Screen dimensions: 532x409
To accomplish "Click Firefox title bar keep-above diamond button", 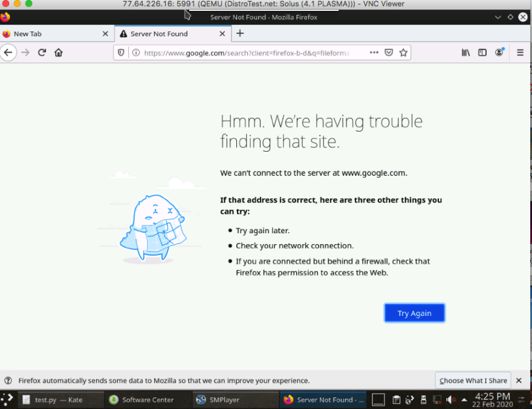I will click(x=510, y=17).
